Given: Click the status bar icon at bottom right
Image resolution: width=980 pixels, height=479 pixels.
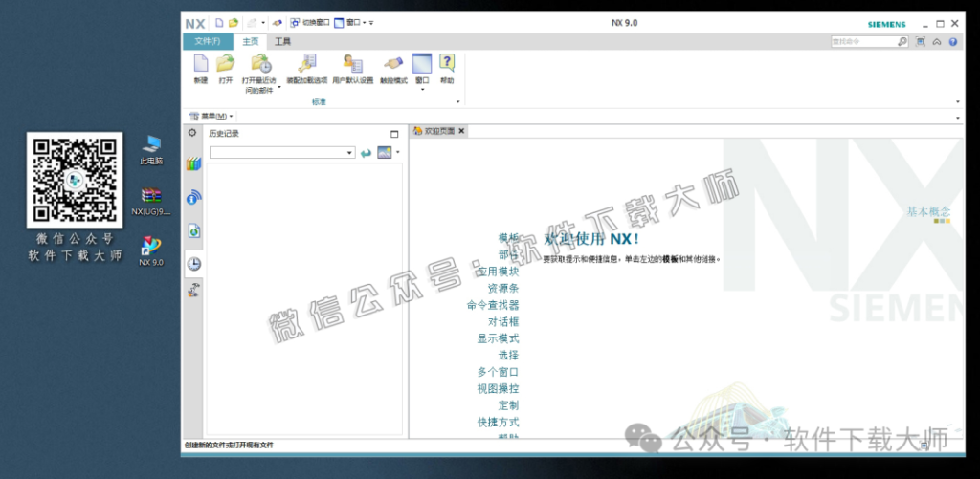Looking at the screenshot, I should [924, 446].
